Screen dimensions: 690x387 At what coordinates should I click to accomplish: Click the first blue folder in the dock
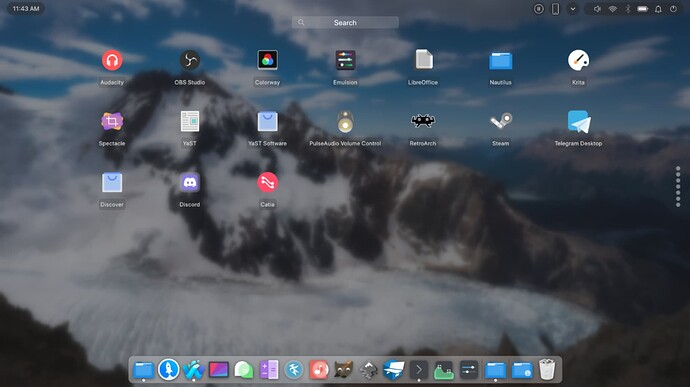pos(143,370)
